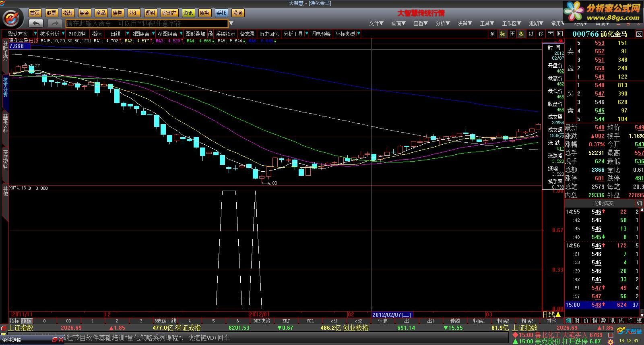The image size is (644, 345).
Task: Select 指 icon in bottom-right strip
Action: pyautogui.click(x=595, y=321)
